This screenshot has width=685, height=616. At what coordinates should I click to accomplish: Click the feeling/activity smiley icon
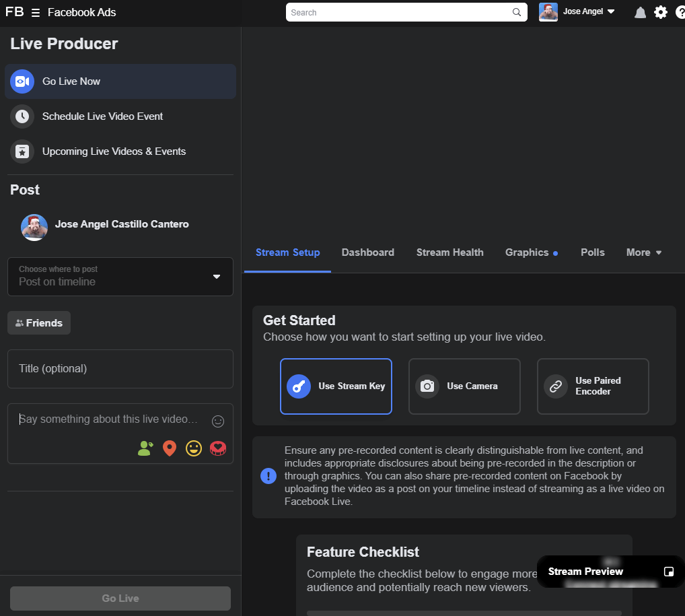(194, 448)
